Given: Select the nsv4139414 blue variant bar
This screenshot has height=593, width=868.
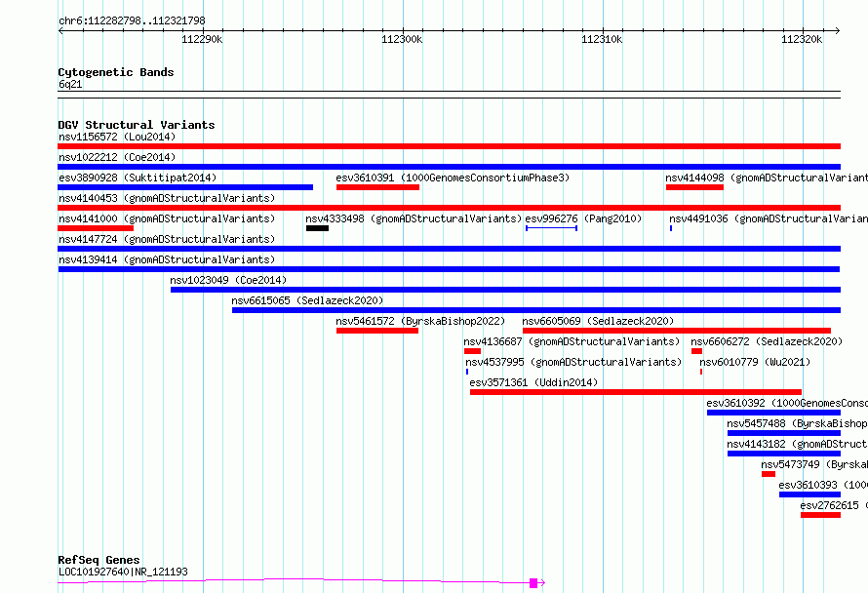Looking at the screenshot, I should click(449, 269).
